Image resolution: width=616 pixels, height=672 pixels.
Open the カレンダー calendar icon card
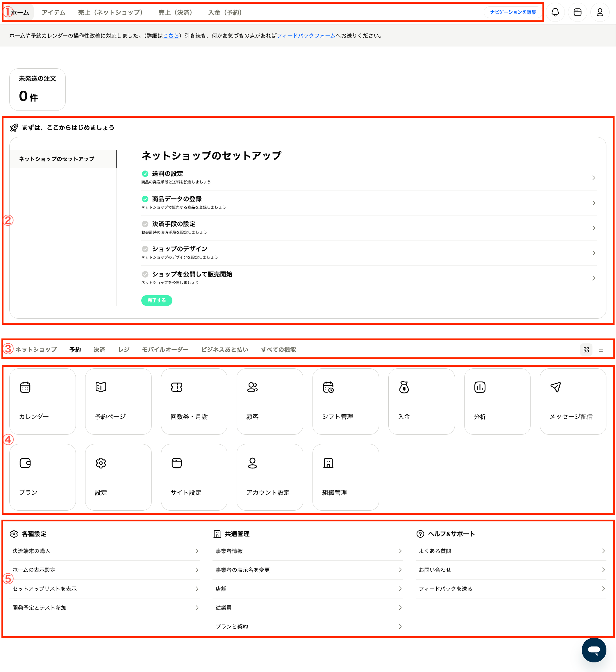point(25,387)
